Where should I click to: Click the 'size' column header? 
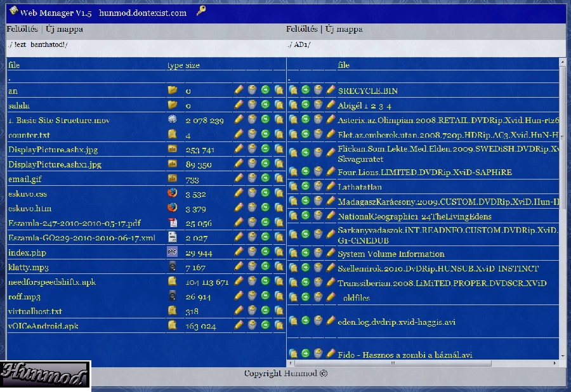click(x=193, y=65)
